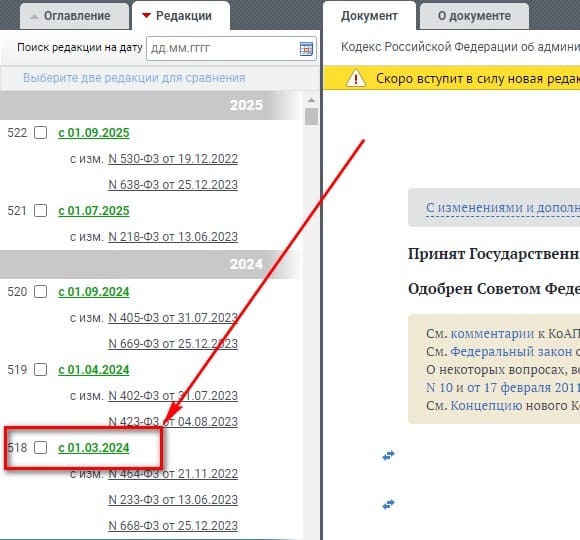Open the Концепцию link in note box
Image resolution: width=580 pixels, height=540 pixels.
(x=486, y=406)
